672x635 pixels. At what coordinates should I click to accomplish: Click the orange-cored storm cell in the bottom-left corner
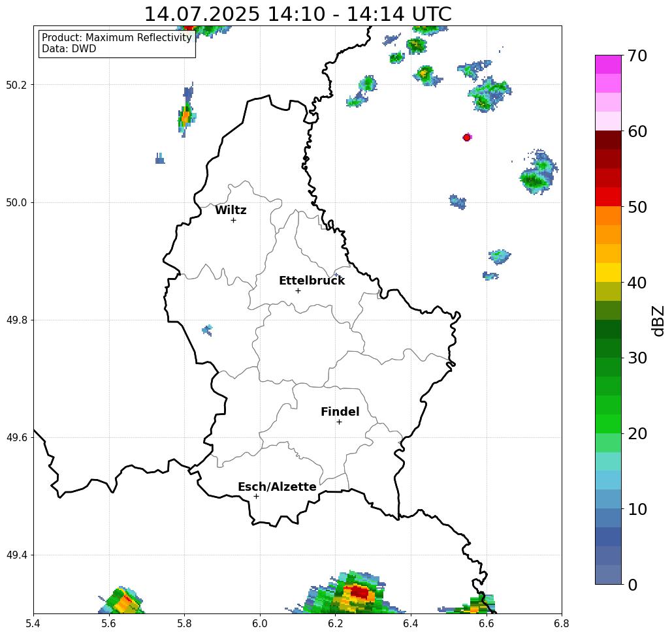pyautogui.click(x=121, y=601)
